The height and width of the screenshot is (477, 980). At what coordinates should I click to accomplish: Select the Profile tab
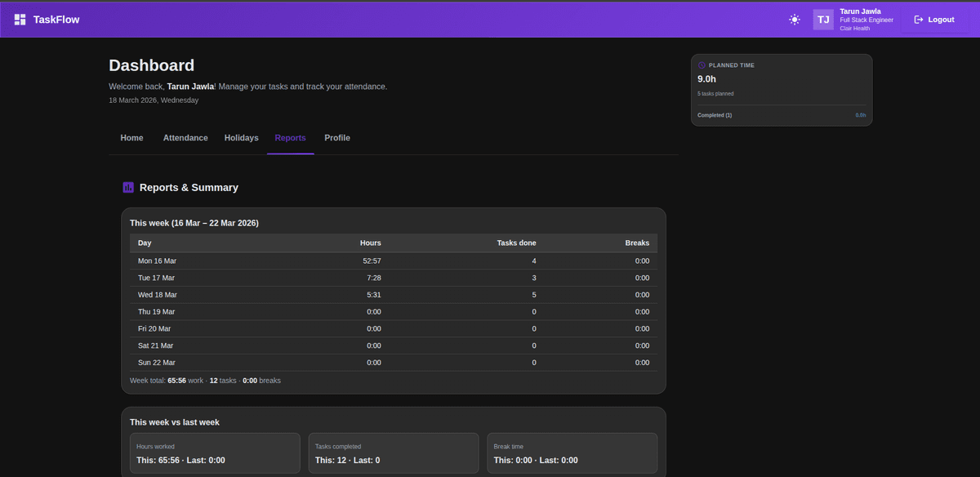(336, 137)
